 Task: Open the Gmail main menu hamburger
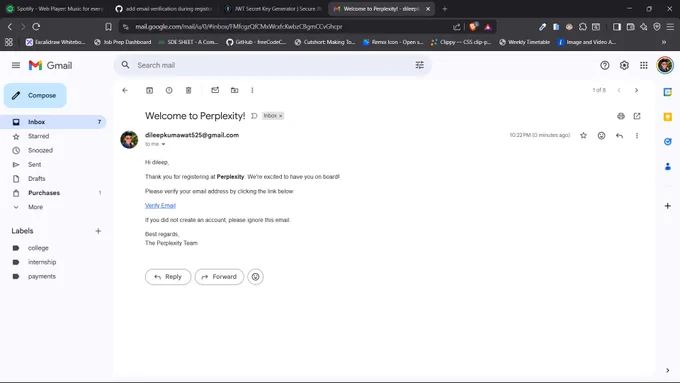click(x=16, y=65)
